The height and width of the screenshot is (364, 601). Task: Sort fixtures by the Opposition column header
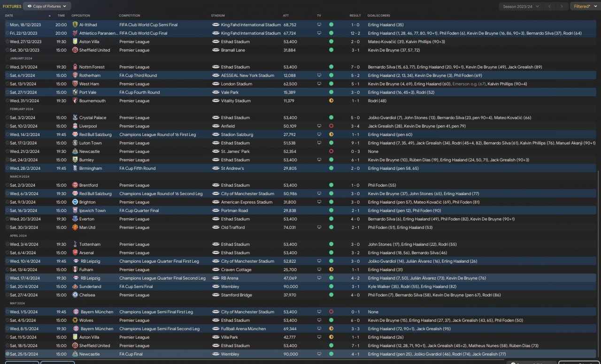pyautogui.click(x=81, y=15)
